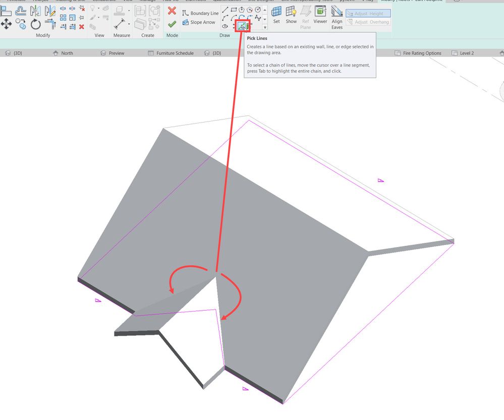Select Trim/Extend to Corner tool

(50, 24)
